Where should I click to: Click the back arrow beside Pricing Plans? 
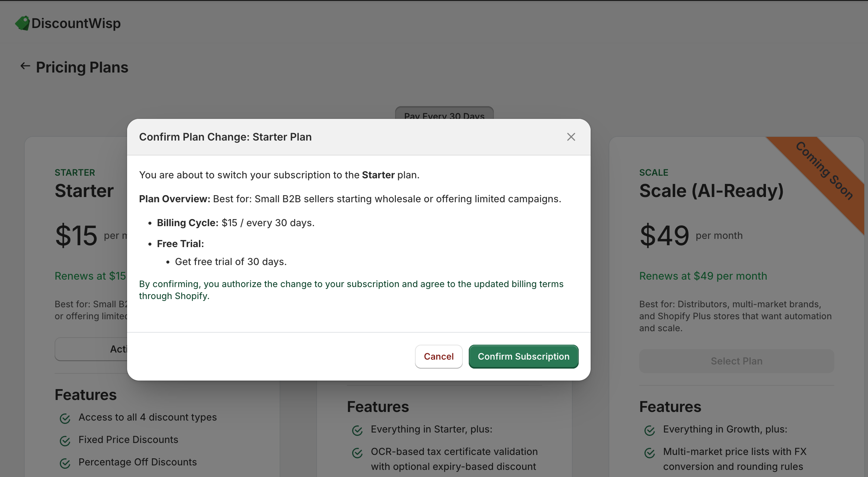(25, 66)
